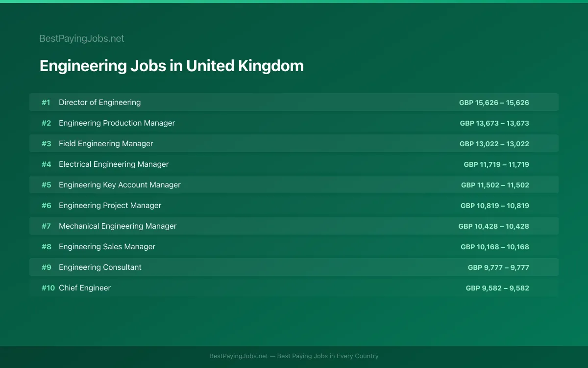
Task: Select salary value GBP 13,022 – 13,022
Action: [494, 144]
